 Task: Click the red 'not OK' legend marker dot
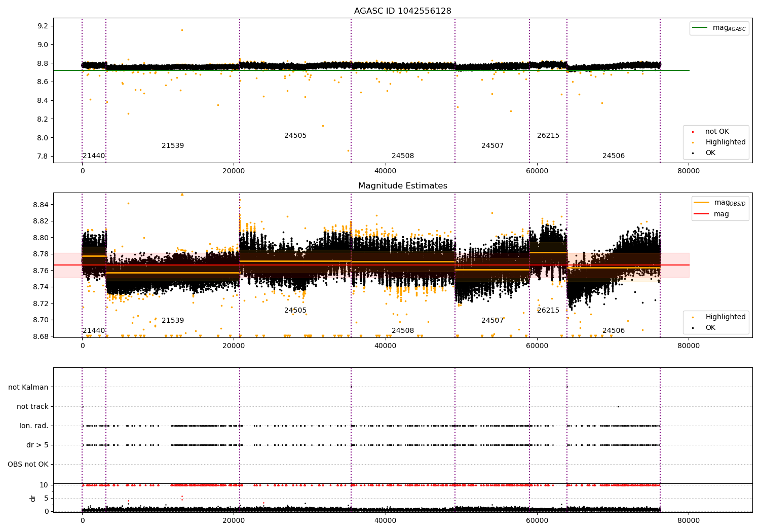pyautogui.click(x=693, y=132)
